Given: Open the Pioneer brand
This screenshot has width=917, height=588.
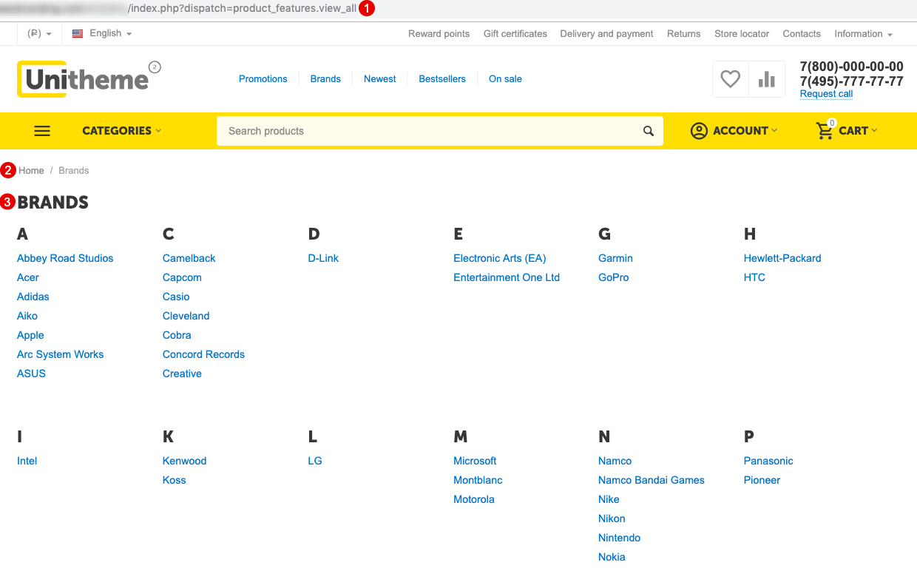Looking at the screenshot, I should tap(762, 480).
